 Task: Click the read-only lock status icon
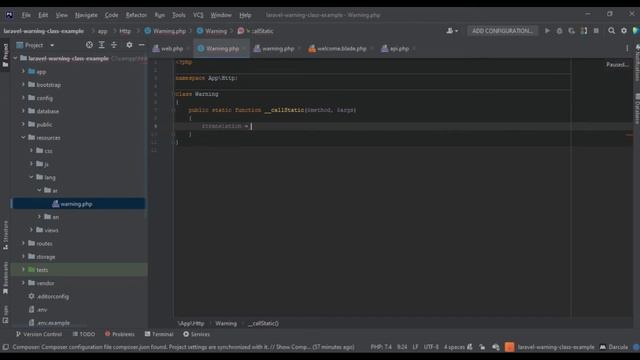[482, 347]
